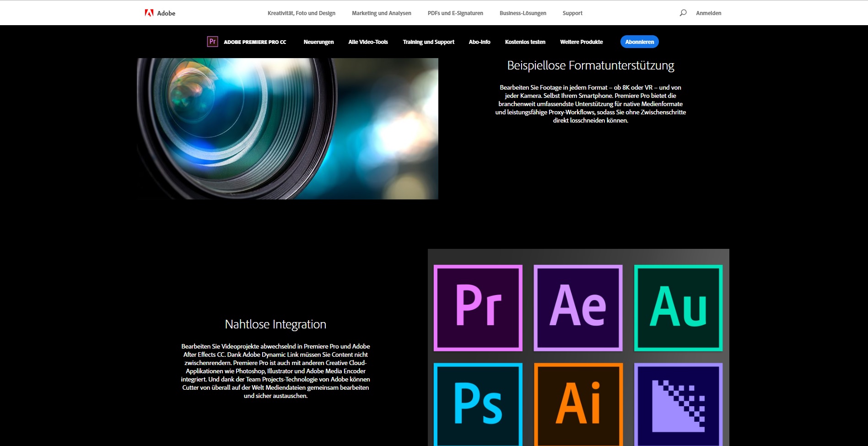The height and width of the screenshot is (446, 868).
Task: Click ADOBE PREMIERE PRO CC title link
Action: (x=255, y=42)
